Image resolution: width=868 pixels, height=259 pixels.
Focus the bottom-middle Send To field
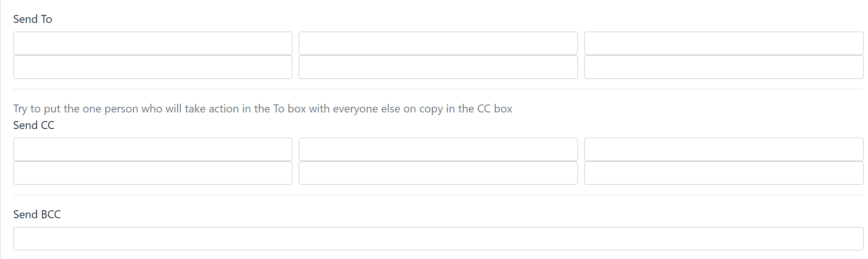click(438, 67)
